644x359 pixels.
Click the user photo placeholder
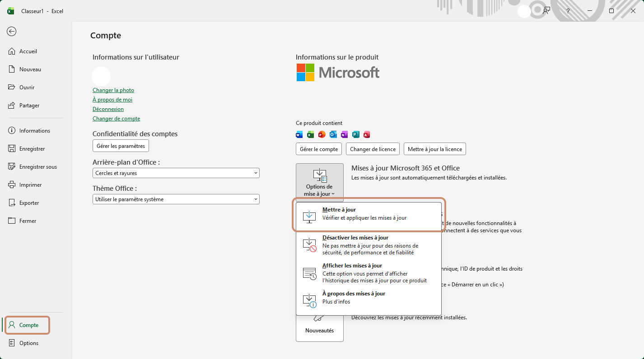click(101, 76)
